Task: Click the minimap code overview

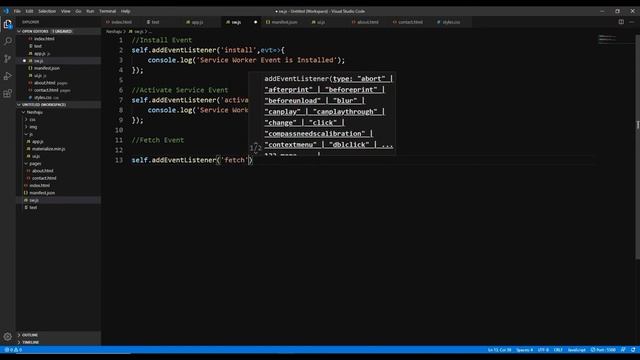Action: [607, 39]
